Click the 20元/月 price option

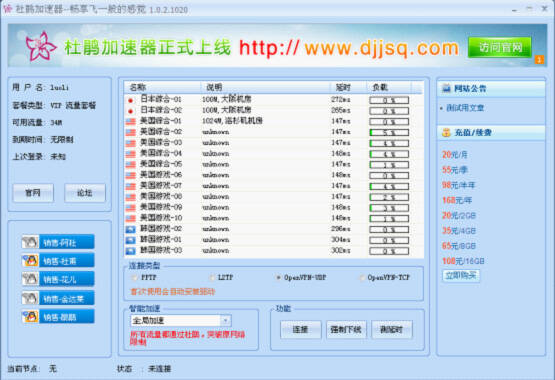(x=455, y=155)
